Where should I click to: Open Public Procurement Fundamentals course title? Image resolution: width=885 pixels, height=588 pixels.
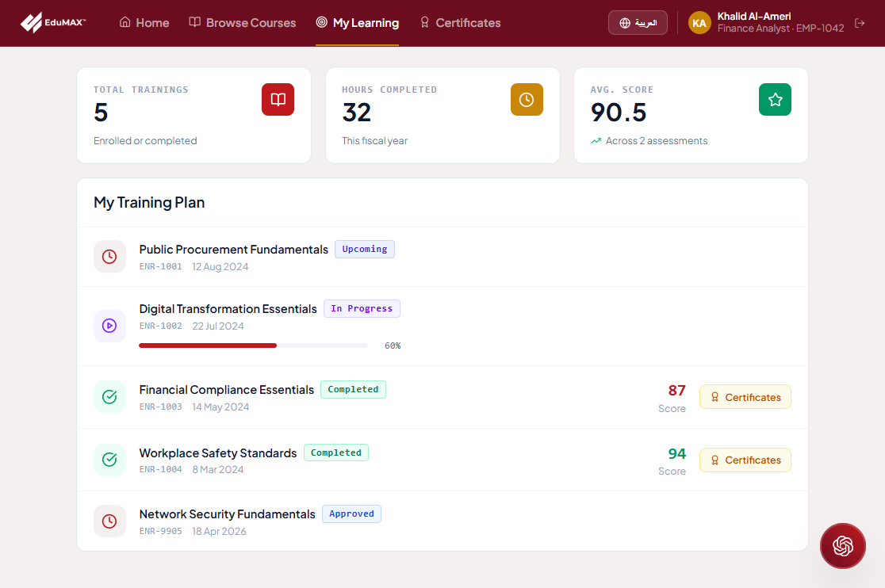(234, 249)
